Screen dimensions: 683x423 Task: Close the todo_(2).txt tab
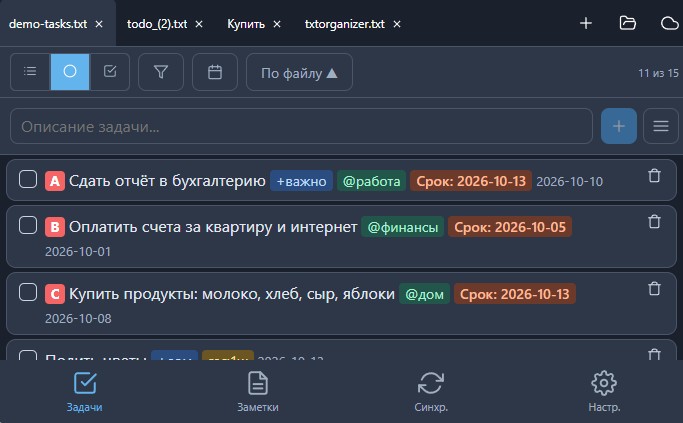[x=199, y=24]
